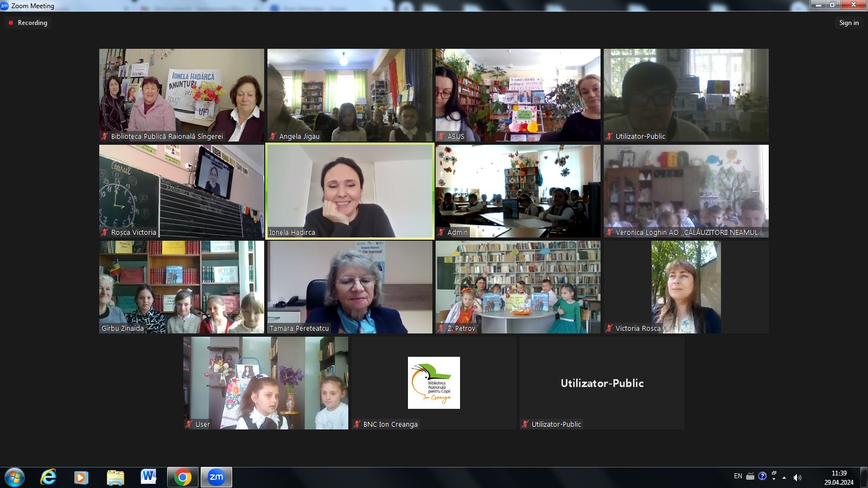
Task: Click the help question mark tray icon
Action: coord(762,476)
